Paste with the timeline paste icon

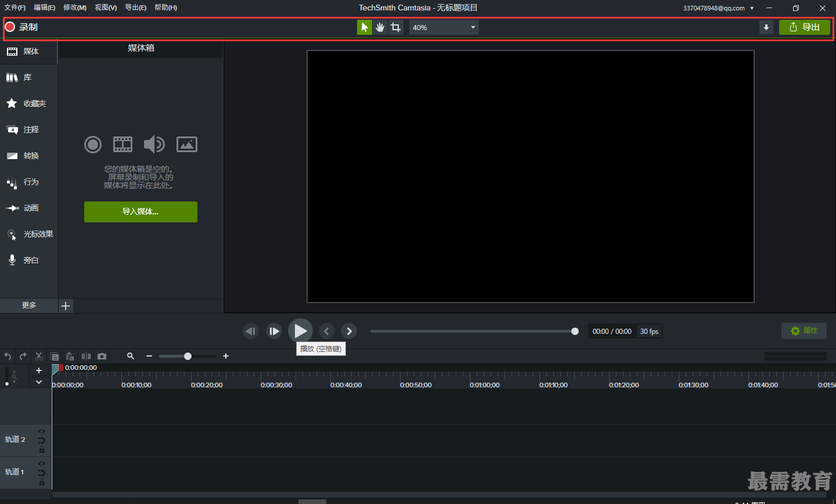[x=70, y=357]
